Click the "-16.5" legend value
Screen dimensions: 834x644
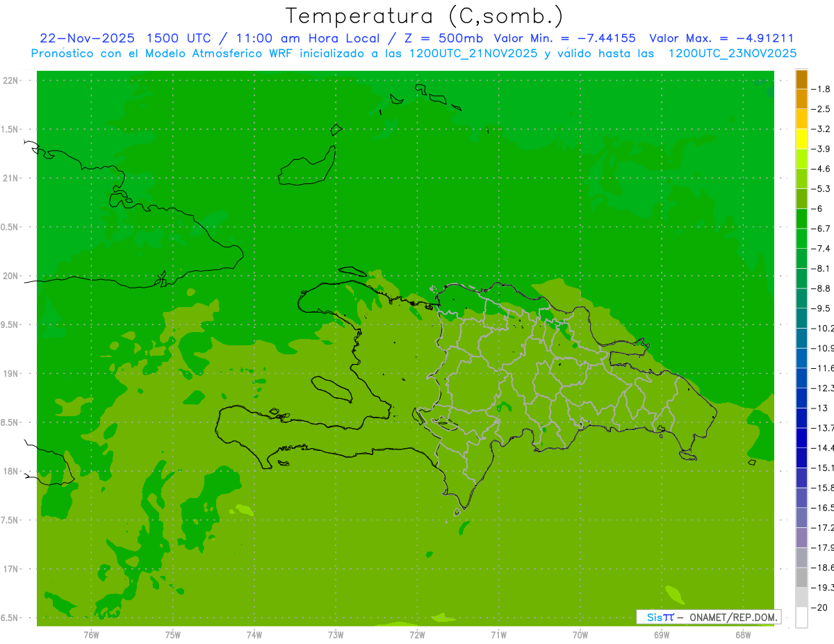[823, 508]
